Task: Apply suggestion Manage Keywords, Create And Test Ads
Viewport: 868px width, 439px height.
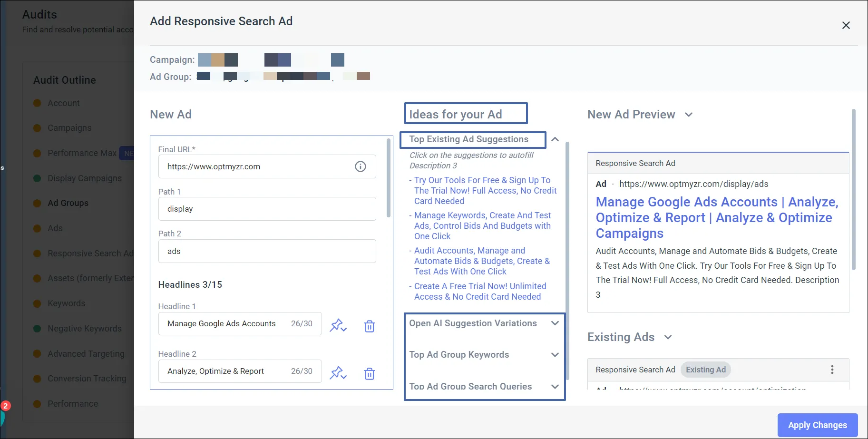Action: pyautogui.click(x=482, y=226)
